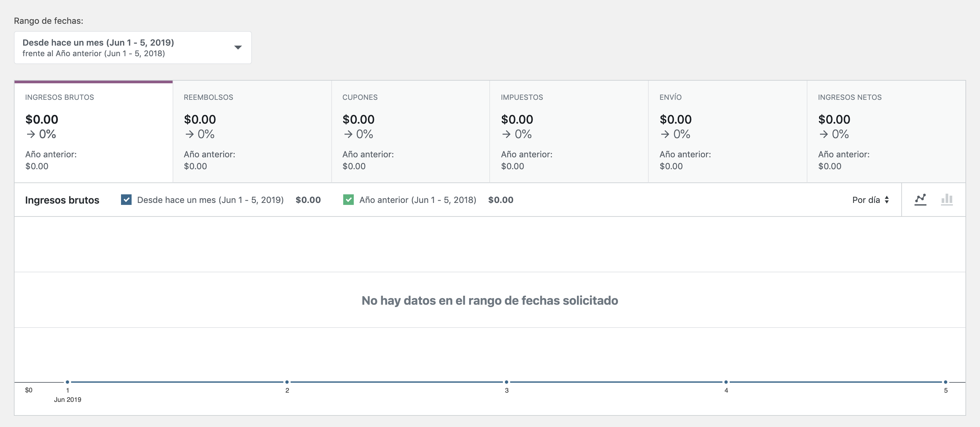Uncheck 'Desde hace un mes (Jun 1 - 5, 2019)'

tap(126, 199)
